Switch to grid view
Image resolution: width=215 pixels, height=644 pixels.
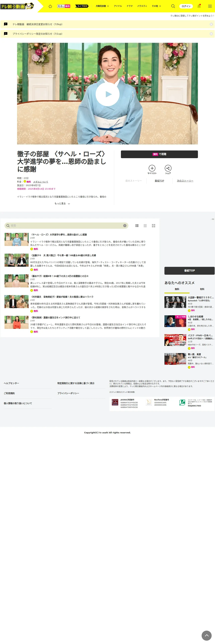(153, 226)
